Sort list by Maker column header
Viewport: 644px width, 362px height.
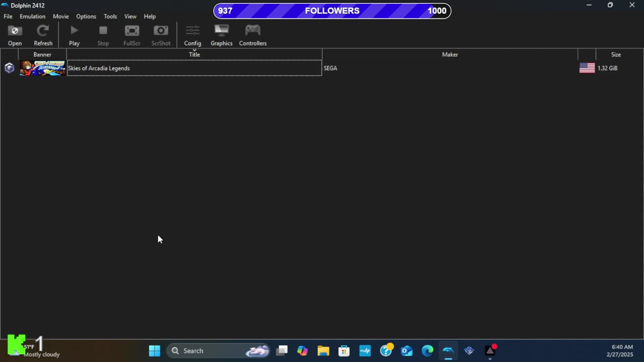click(x=450, y=54)
